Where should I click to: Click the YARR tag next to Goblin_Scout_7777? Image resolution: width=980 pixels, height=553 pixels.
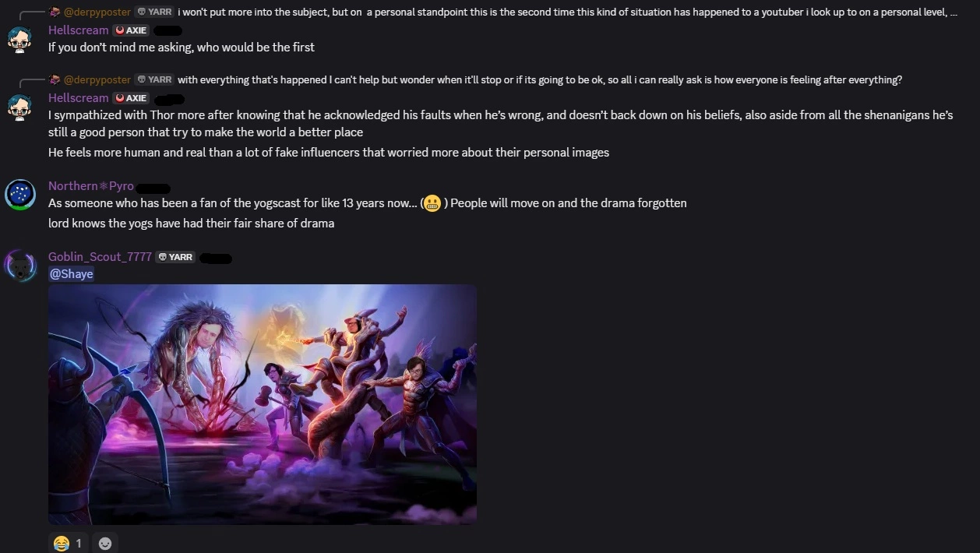click(x=175, y=257)
